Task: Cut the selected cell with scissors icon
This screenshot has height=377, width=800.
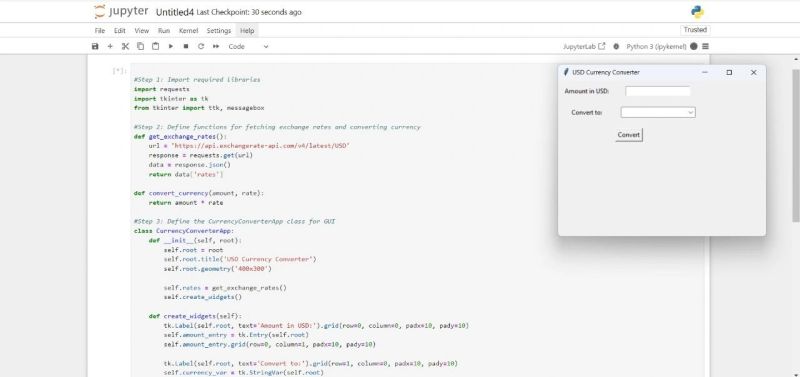Action: click(x=125, y=46)
